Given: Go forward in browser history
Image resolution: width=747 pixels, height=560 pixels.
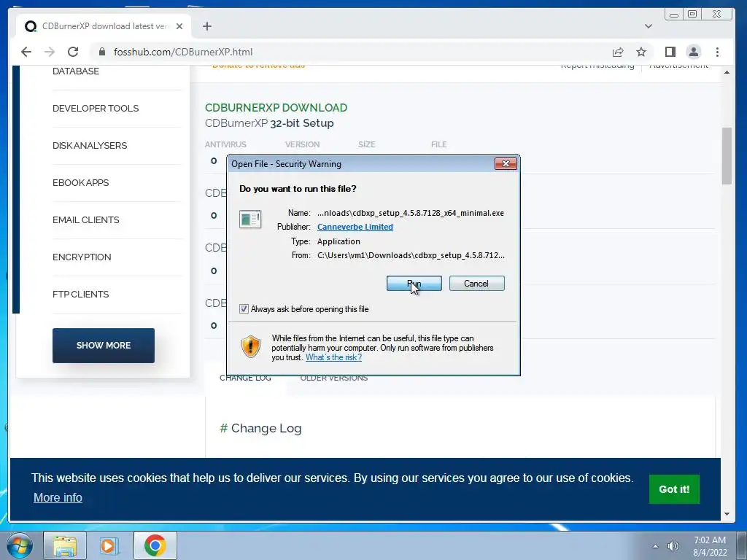Looking at the screenshot, I should tap(50, 52).
